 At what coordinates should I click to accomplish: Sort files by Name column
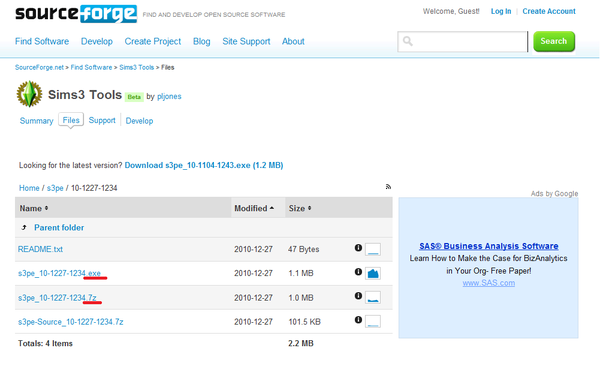(34, 208)
